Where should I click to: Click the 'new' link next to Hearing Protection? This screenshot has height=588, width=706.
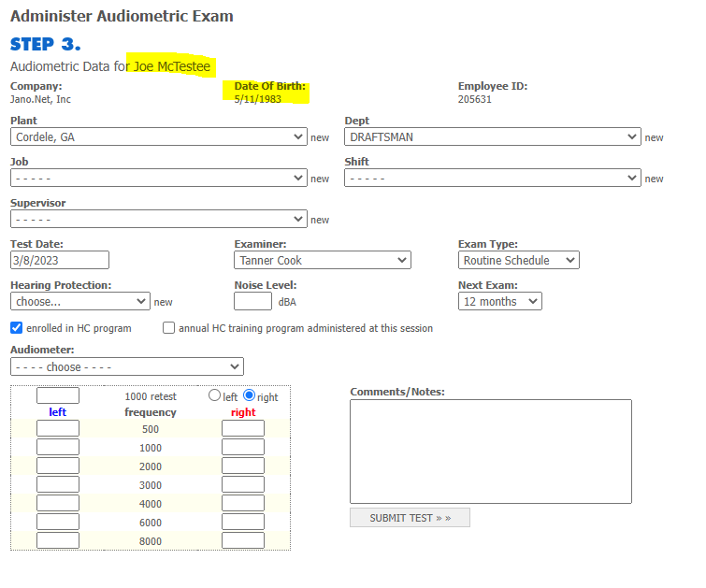coord(163,302)
